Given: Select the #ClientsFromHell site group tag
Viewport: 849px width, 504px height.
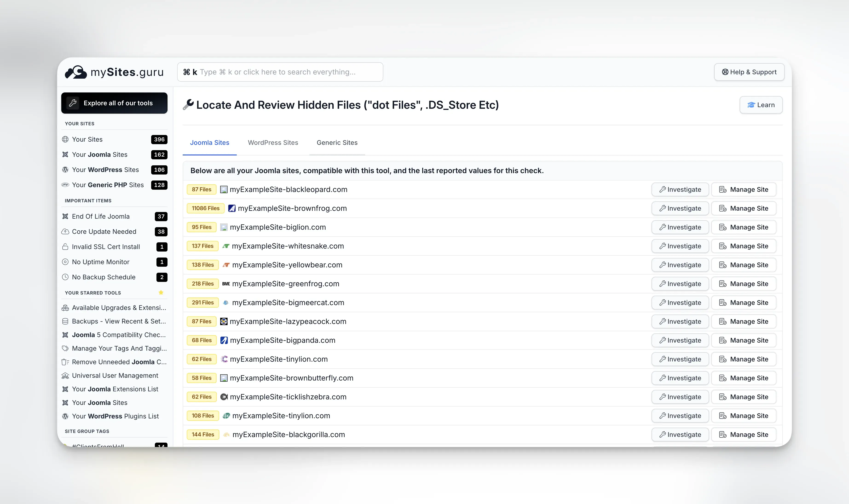Looking at the screenshot, I should coord(98,446).
